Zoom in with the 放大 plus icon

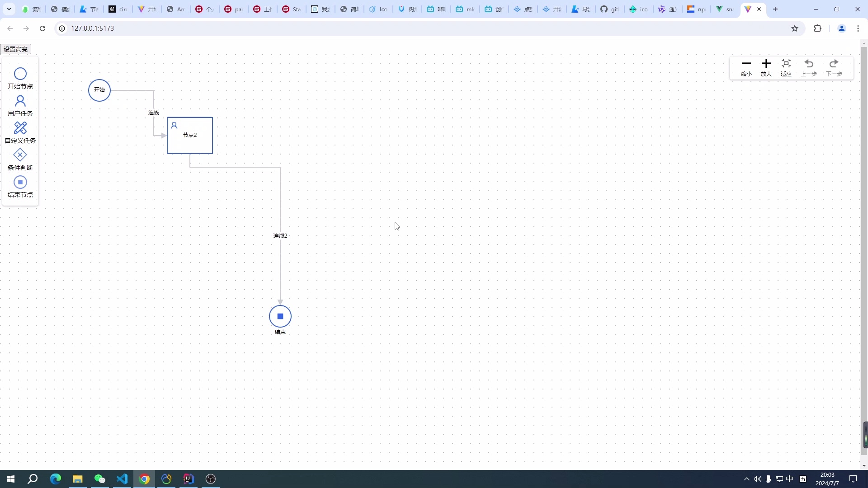tap(766, 64)
